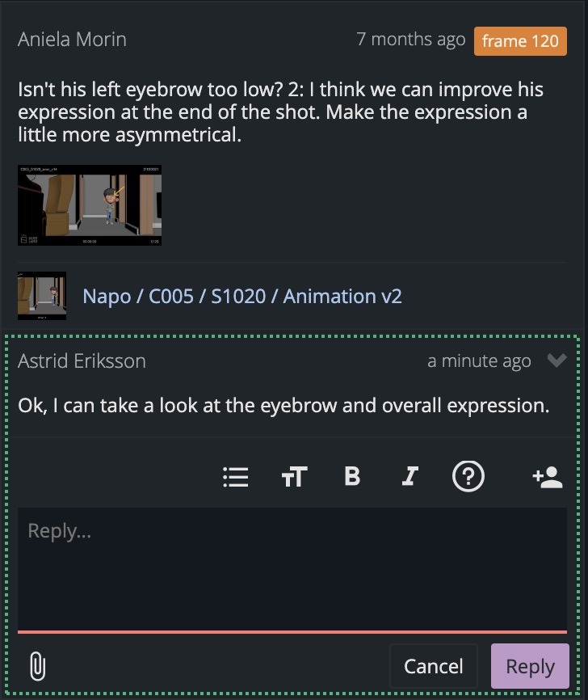Viewport: 588px width, 700px height.
Task: Click the 'a minute ago' timestamp
Action: coord(481,361)
